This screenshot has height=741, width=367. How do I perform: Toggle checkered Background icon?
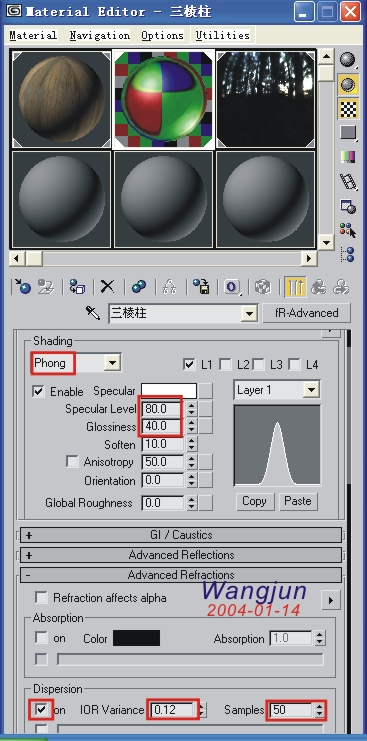click(349, 109)
